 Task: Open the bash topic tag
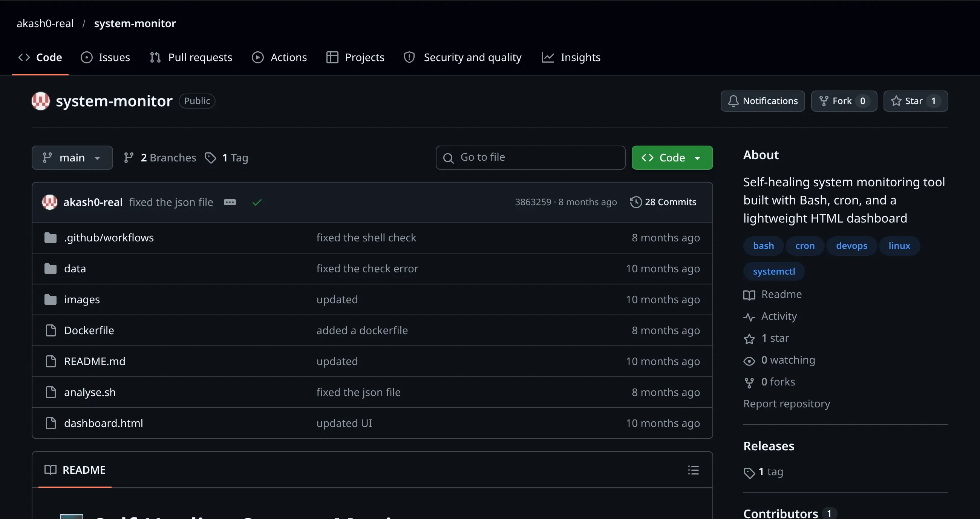(764, 246)
